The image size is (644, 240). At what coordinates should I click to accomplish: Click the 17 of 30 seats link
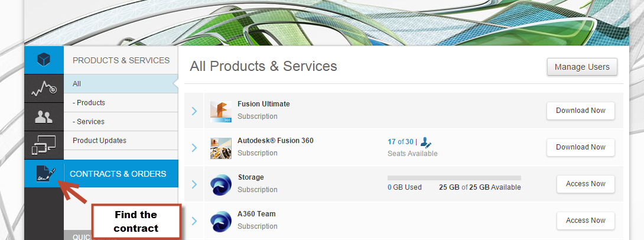[x=401, y=142]
